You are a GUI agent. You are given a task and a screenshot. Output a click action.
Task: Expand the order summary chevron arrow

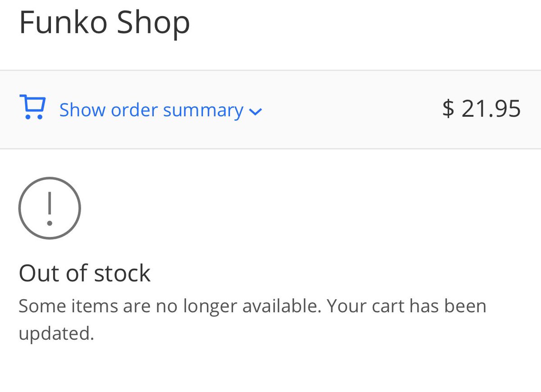tap(255, 112)
